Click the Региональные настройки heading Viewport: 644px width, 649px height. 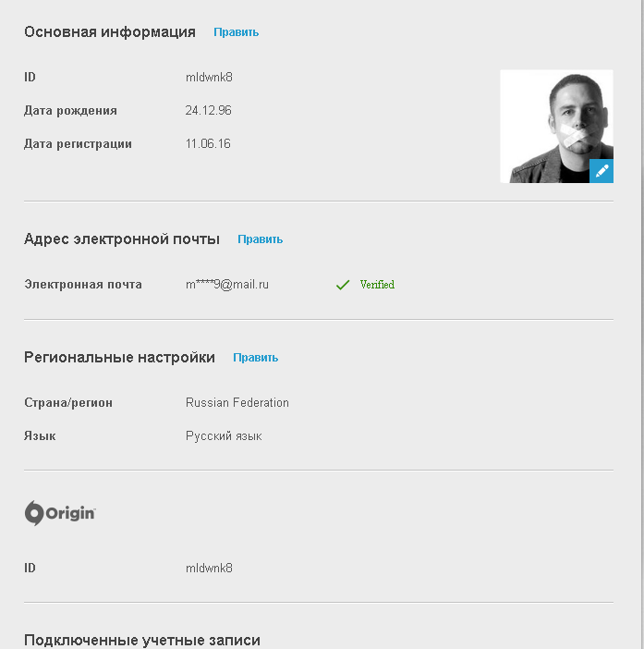tap(119, 357)
